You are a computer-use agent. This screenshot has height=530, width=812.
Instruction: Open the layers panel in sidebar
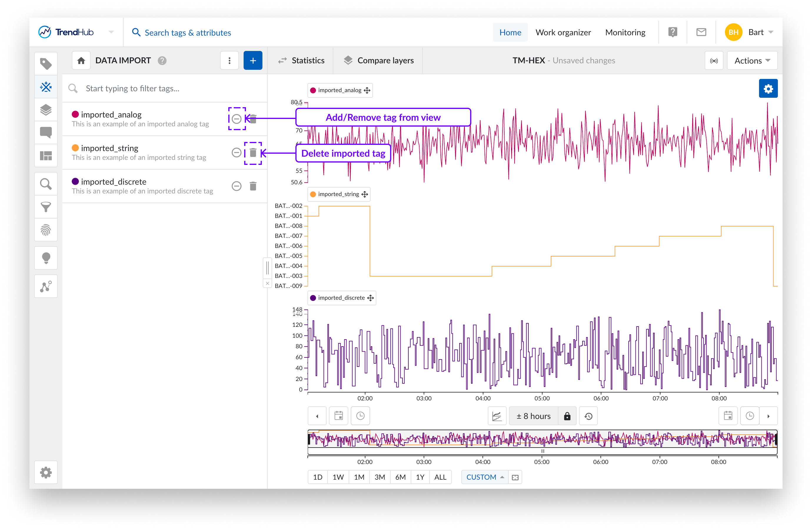(46, 110)
